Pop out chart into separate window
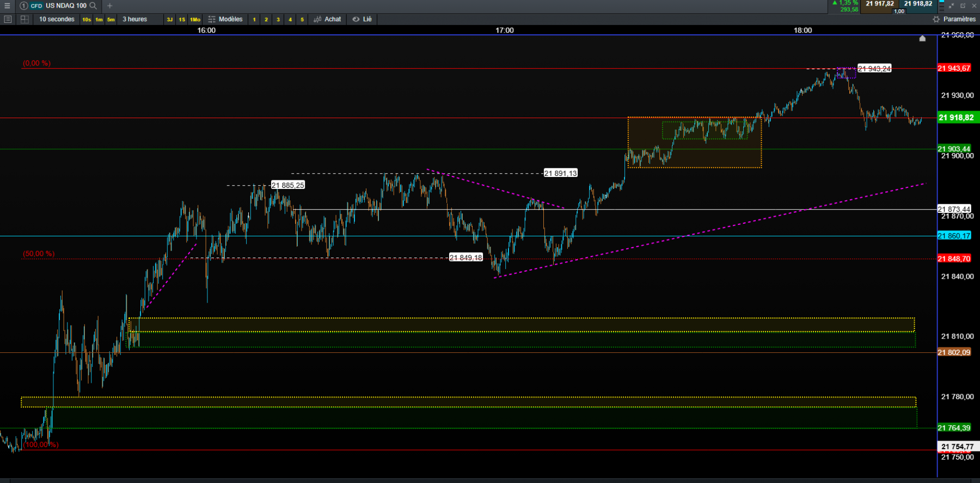980x483 pixels. point(963,5)
